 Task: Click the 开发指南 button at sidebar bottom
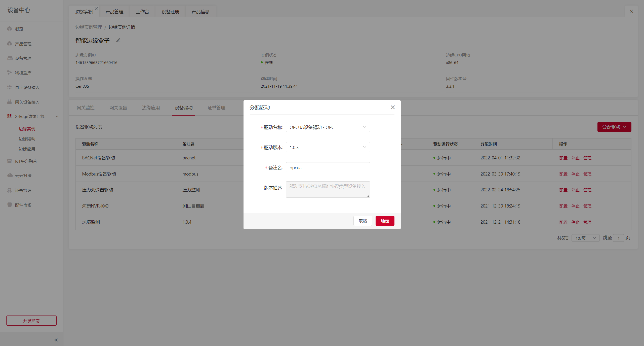(31, 321)
